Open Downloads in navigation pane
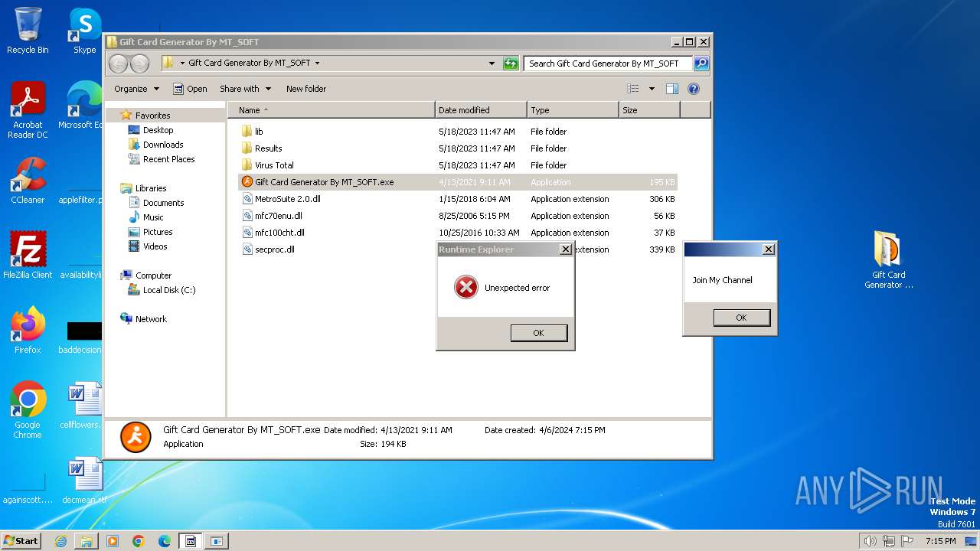 (x=162, y=145)
